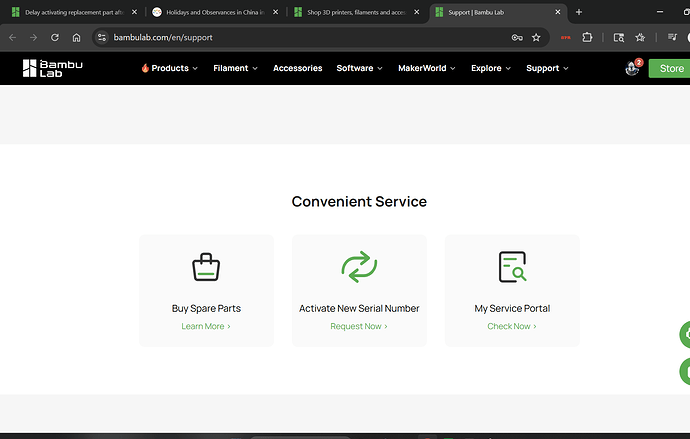Click the address bar URL field

click(x=308, y=37)
